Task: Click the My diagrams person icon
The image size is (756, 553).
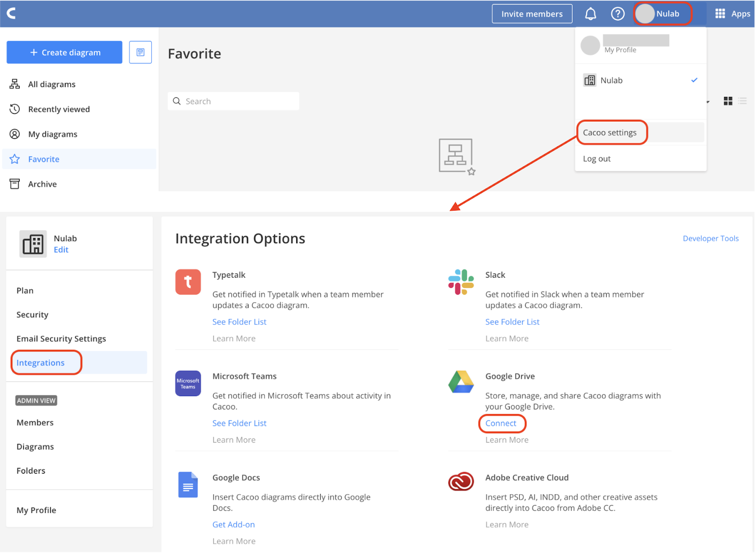Action: [15, 134]
